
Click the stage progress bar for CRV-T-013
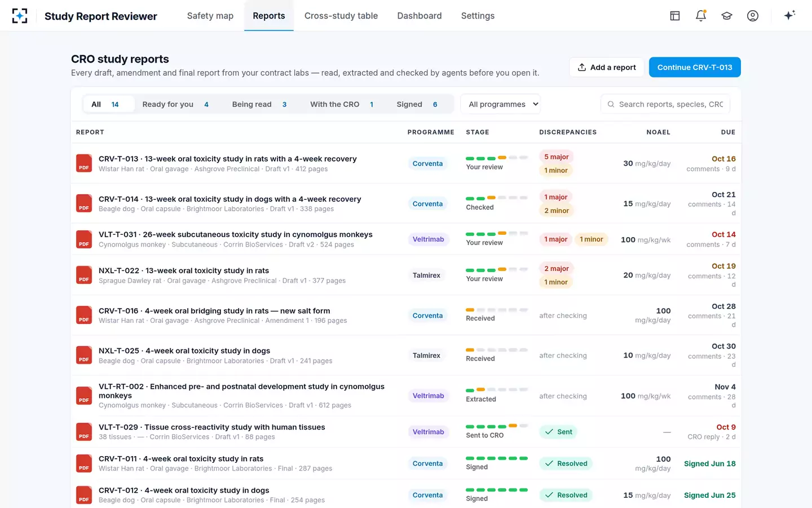click(497, 158)
